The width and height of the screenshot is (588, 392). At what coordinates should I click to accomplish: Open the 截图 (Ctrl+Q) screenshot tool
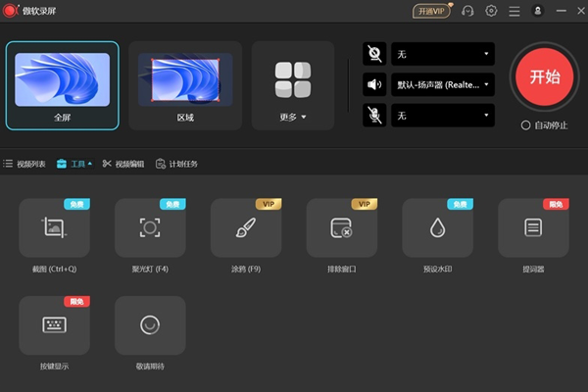(x=54, y=227)
